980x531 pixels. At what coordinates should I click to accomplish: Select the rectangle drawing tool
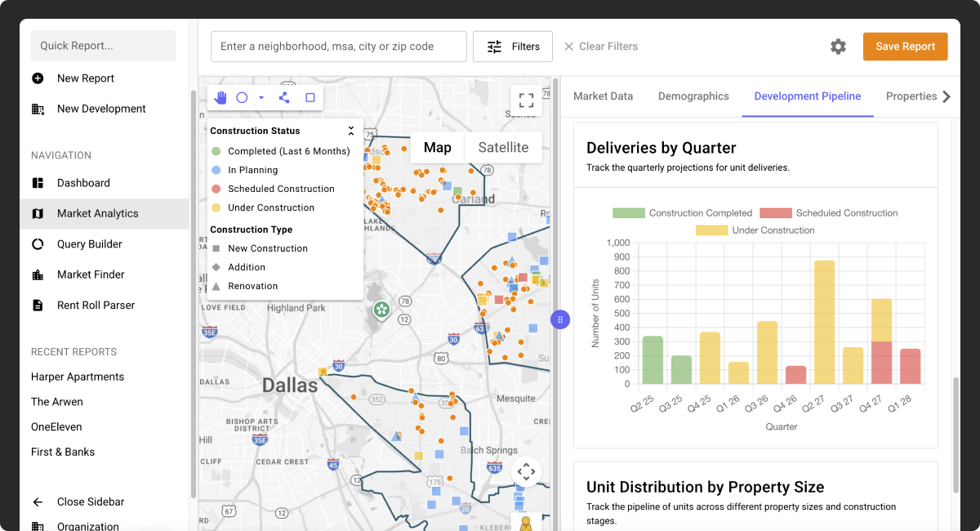pyautogui.click(x=310, y=98)
